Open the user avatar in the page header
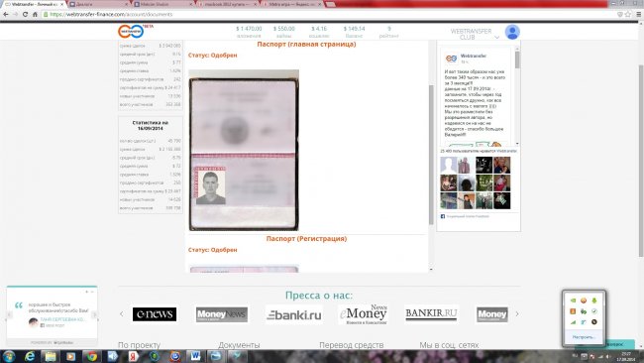The height and width of the screenshot is (363, 644). [x=512, y=32]
